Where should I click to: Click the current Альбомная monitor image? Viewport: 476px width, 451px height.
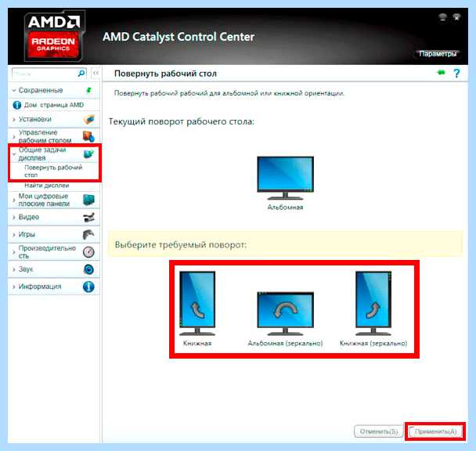pos(285,178)
